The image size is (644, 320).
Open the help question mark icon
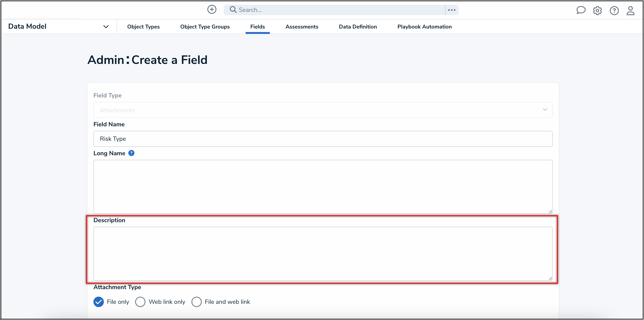tap(614, 11)
